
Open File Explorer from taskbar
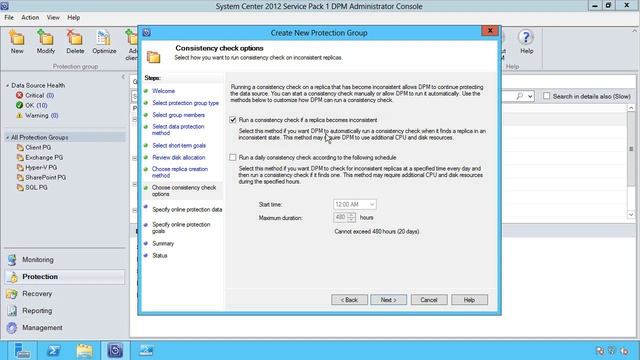tap(84, 351)
